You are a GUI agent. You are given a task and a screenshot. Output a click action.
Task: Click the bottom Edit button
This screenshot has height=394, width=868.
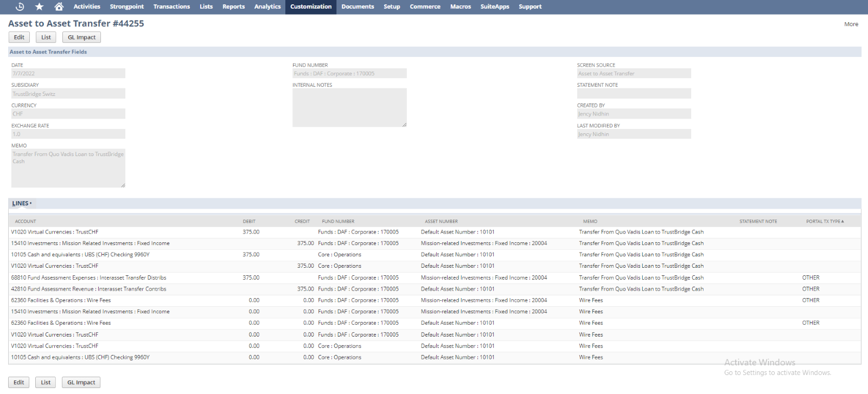point(19,383)
